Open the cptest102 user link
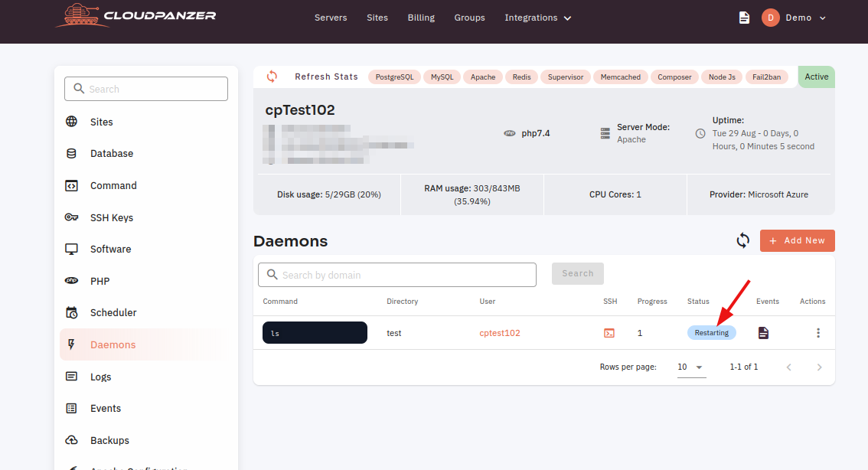 click(x=500, y=333)
